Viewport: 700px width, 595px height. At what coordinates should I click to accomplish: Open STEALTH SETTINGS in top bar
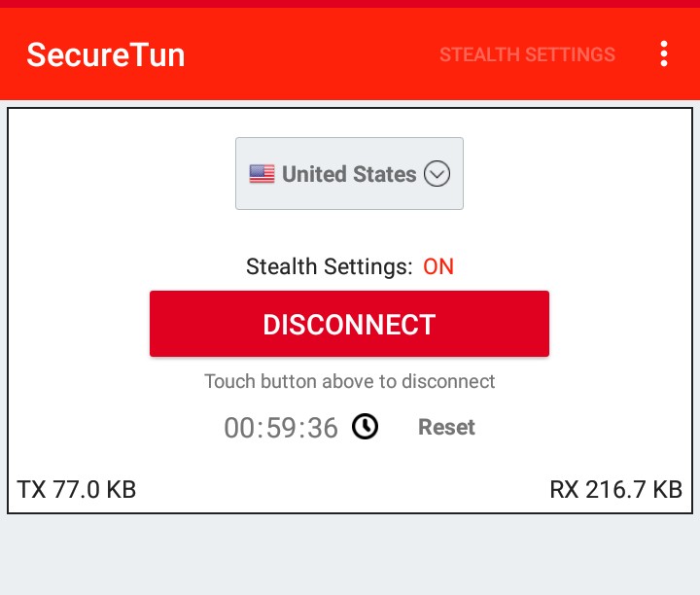tap(527, 54)
